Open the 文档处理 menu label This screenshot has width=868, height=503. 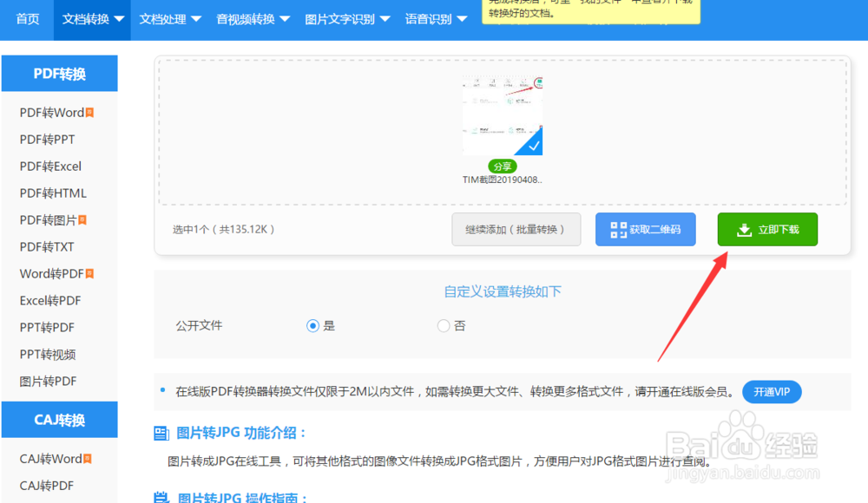tap(162, 19)
